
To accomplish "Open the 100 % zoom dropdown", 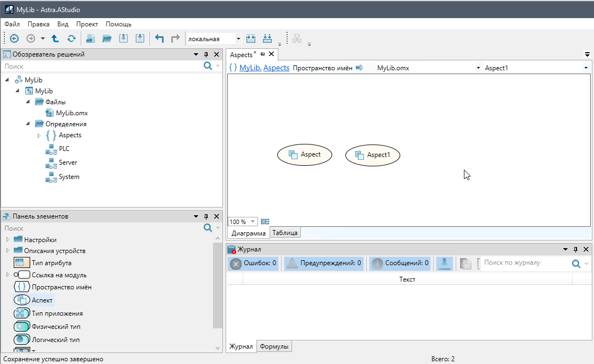I will click(253, 222).
